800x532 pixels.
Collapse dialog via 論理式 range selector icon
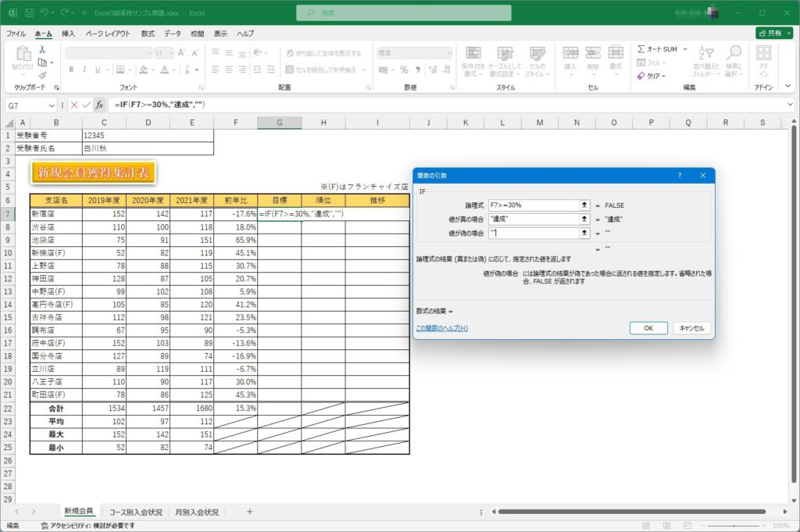pyautogui.click(x=584, y=205)
